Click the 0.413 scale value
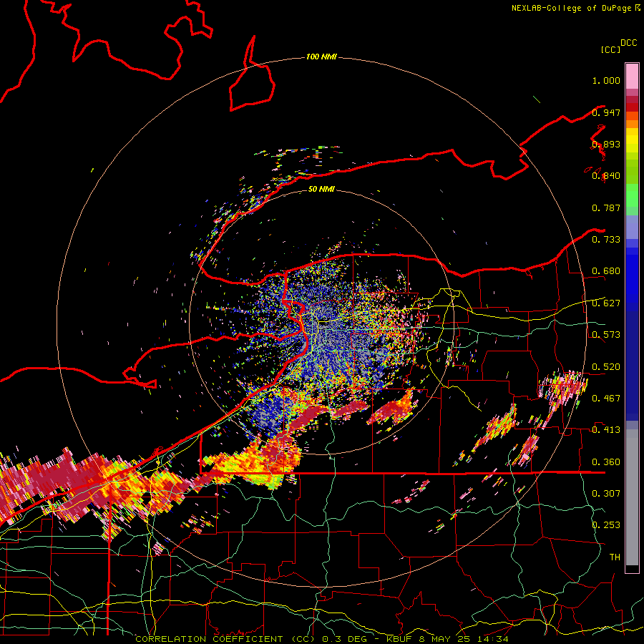The width and height of the screenshot is (644, 644). pos(606,430)
